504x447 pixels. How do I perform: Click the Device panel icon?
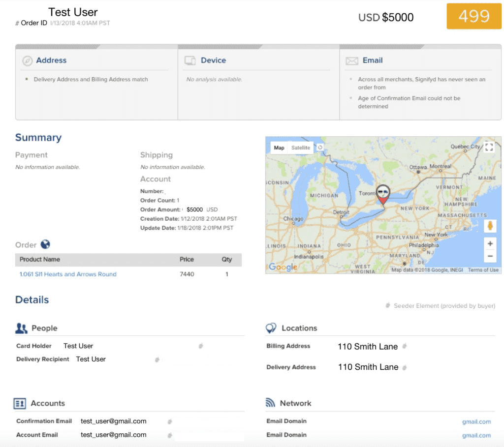click(x=190, y=60)
